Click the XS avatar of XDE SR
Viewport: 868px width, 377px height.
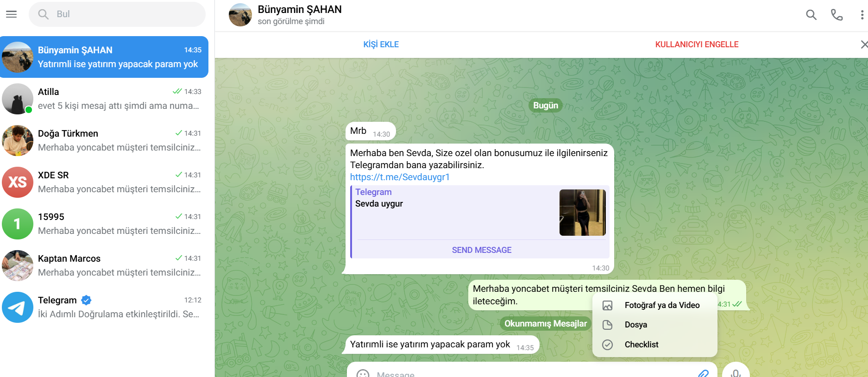tap(18, 182)
